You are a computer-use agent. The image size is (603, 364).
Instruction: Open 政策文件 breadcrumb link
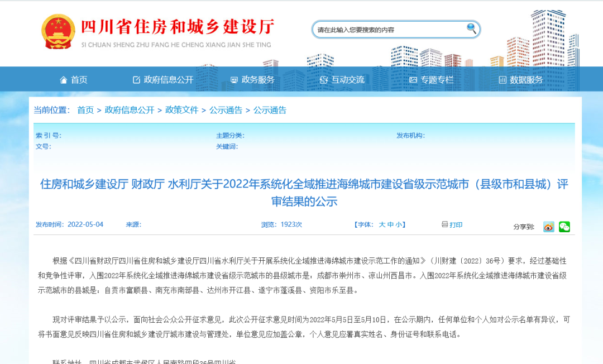[182, 110]
